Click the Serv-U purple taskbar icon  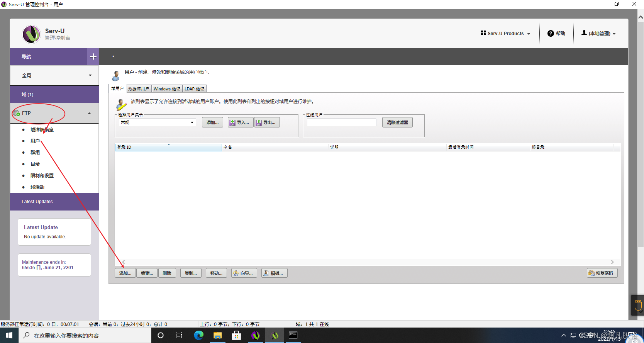[x=255, y=335]
